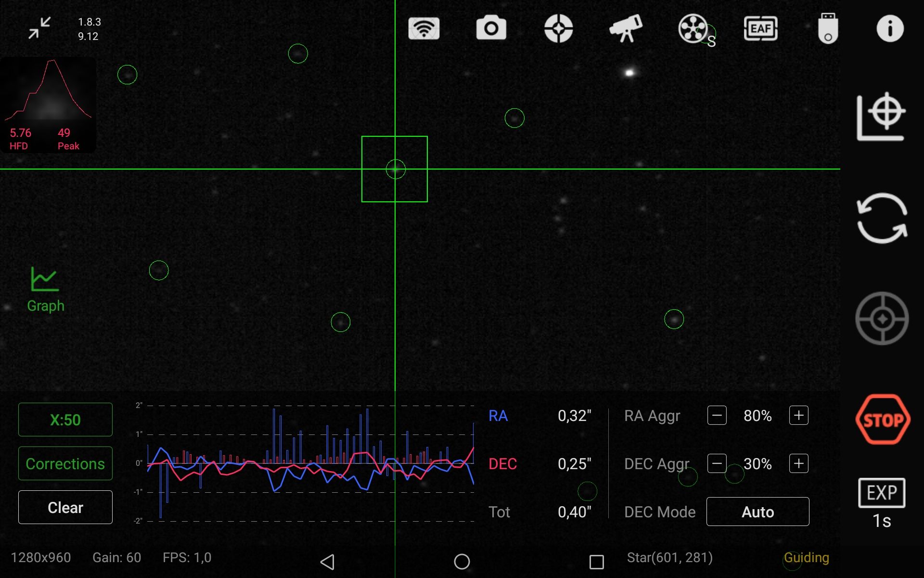Tap the Android back navigation button
924x578 pixels.
pyautogui.click(x=327, y=562)
